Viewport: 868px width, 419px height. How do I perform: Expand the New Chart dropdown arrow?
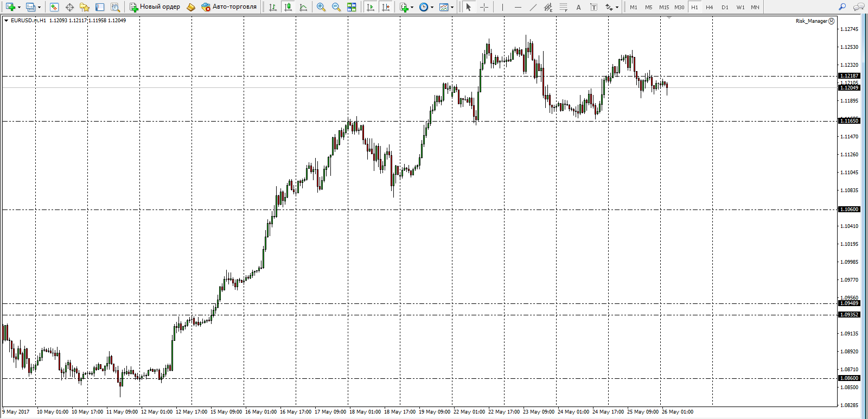pos(19,8)
